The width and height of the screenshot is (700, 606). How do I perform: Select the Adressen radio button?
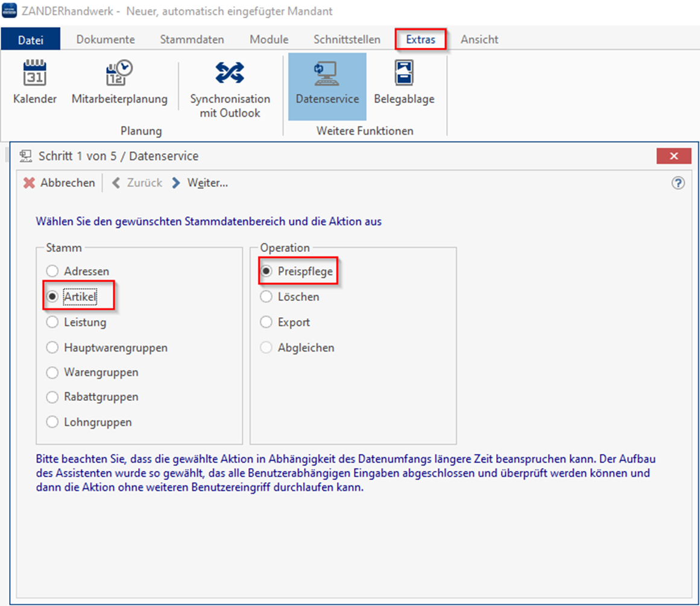coord(52,271)
